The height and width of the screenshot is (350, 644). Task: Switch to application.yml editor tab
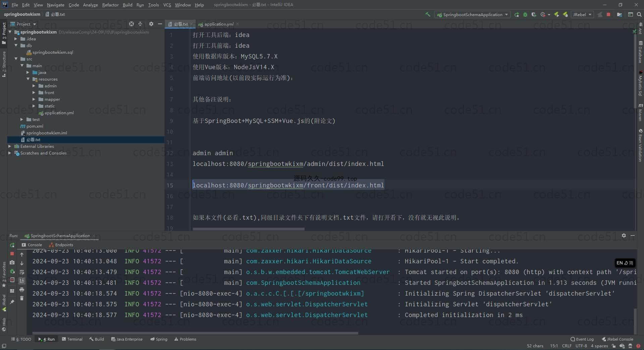click(219, 24)
